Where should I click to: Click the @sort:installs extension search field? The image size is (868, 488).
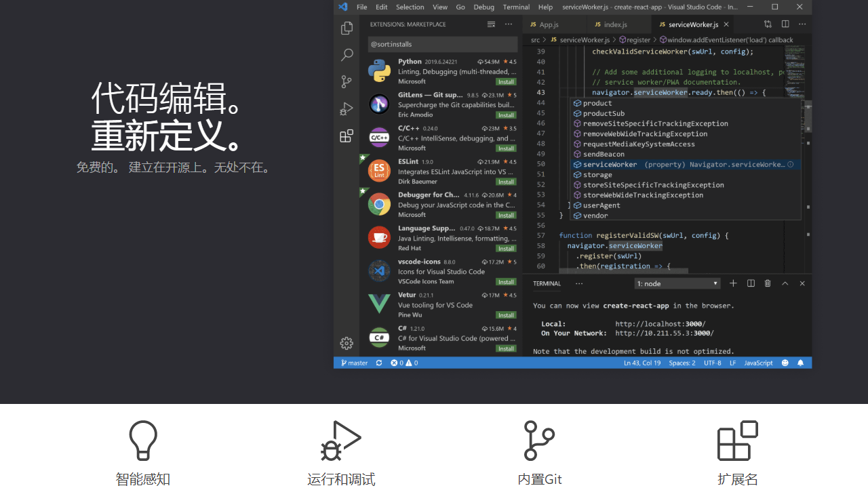pos(442,43)
